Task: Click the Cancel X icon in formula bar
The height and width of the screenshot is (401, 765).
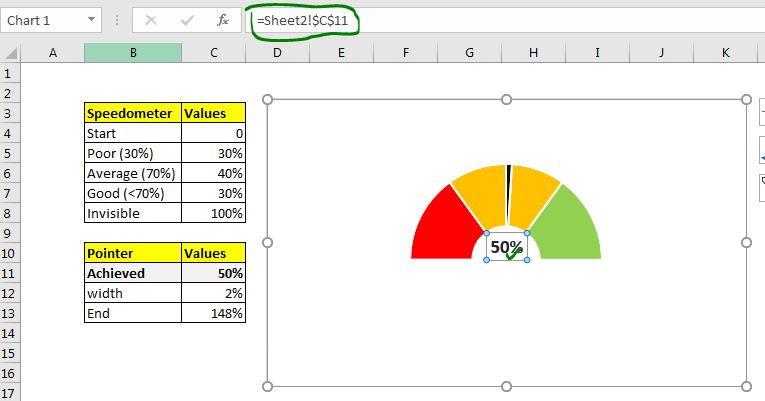Action: click(x=151, y=20)
